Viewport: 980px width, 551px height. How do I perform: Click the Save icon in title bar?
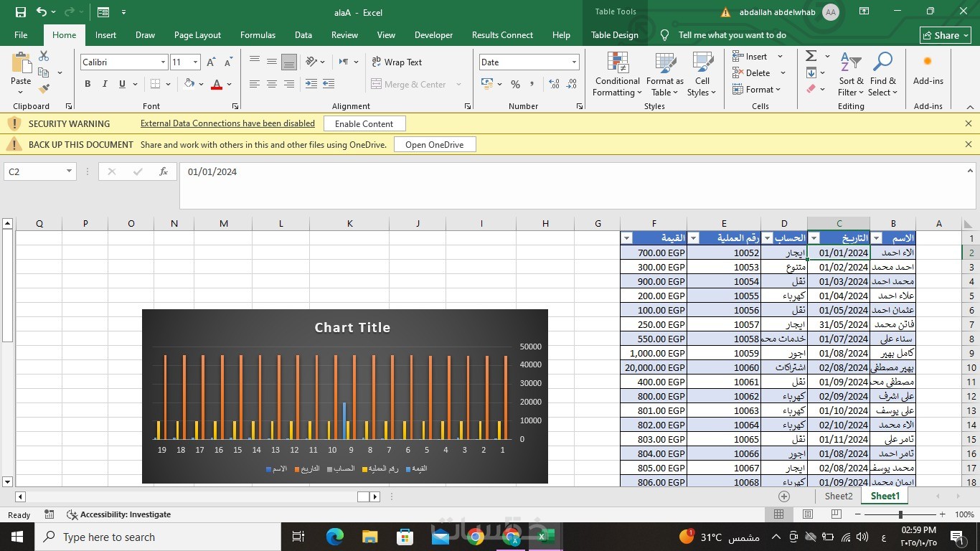pos(20,12)
